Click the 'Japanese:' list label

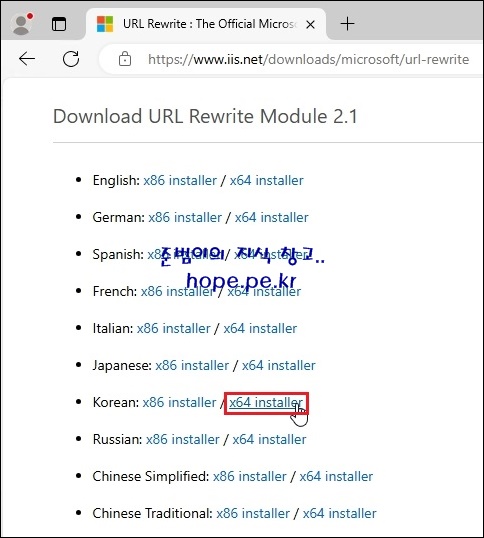pos(122,366)
